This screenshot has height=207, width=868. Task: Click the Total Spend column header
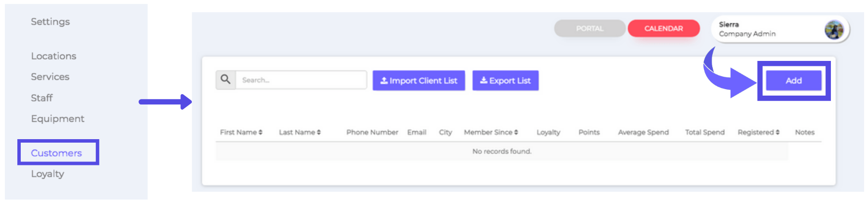pos(704,132)
